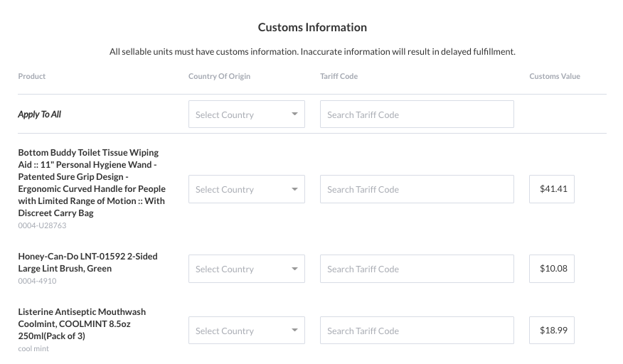This screenshot has width=623, height=364.
Task: Click the Honey-Can-Do lint brush name
Action: click(x=87, y=262)
